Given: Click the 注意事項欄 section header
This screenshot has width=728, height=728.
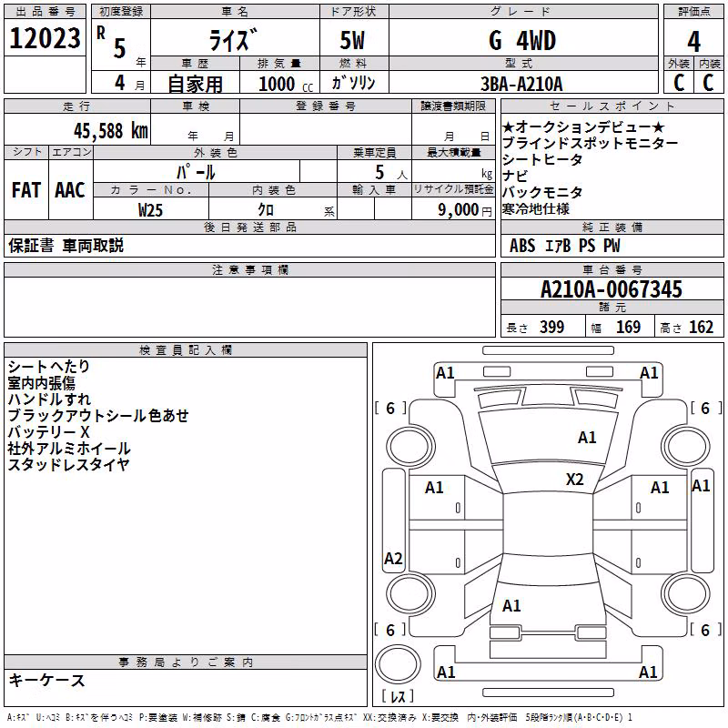Looking at the screenshot, I should (x=250, y=269).
